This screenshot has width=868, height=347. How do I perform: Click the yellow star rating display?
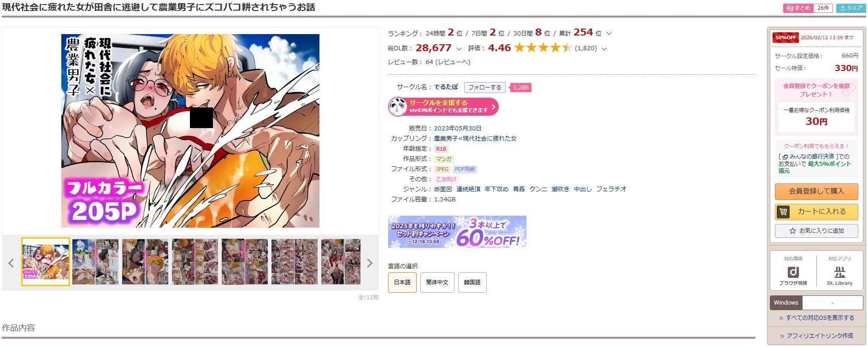pyautogui.click(x=543, y=47)
